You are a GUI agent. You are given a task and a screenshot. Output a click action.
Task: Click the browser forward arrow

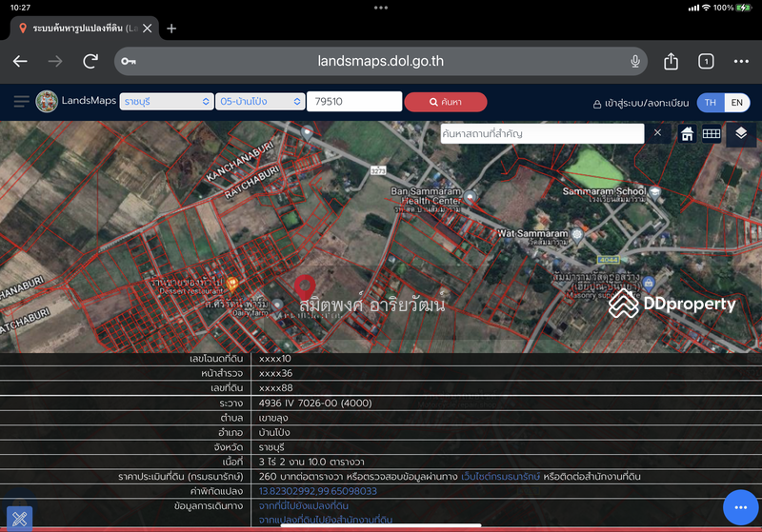click(x=55, y=61)
